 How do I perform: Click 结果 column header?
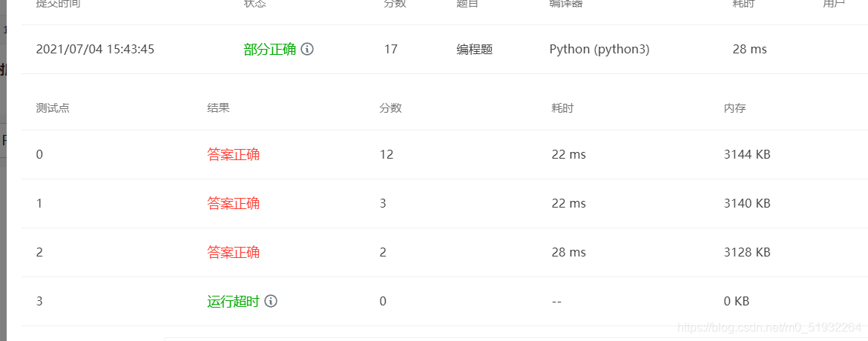click(218, 108)
